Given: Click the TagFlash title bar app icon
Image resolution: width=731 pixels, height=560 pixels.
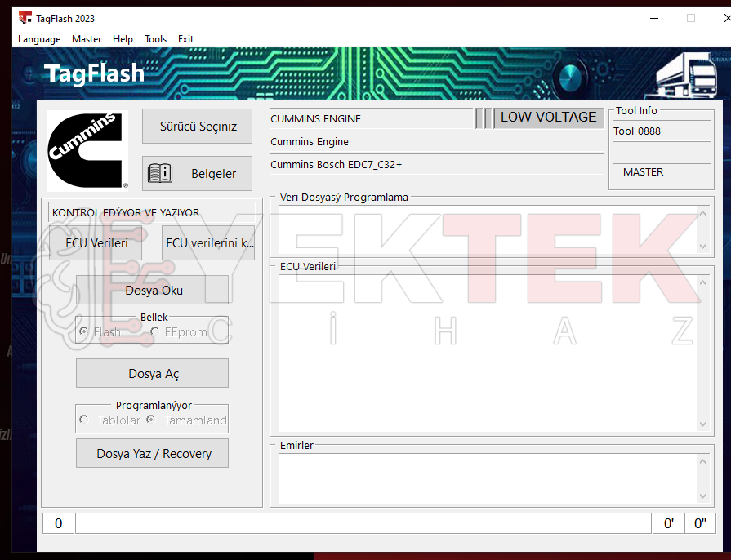Looking at the screenshot, I should pyautogui.click(x=25, y=18).
